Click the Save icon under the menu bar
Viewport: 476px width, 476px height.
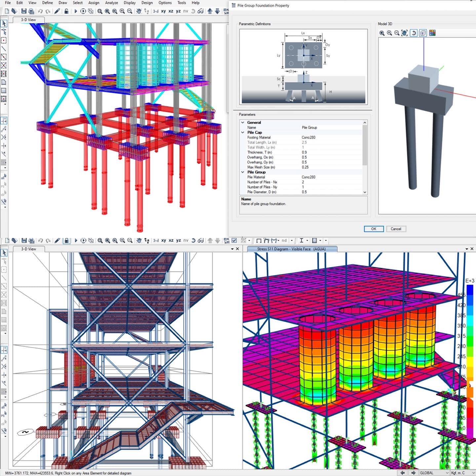[24, 11]
